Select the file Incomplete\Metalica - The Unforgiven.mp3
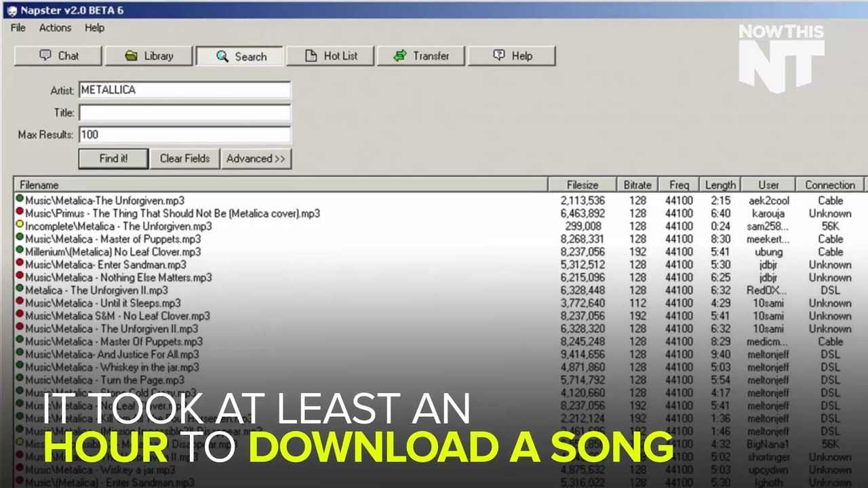The width and height of the screenshot is (868, 488). [x=118, y=226]
